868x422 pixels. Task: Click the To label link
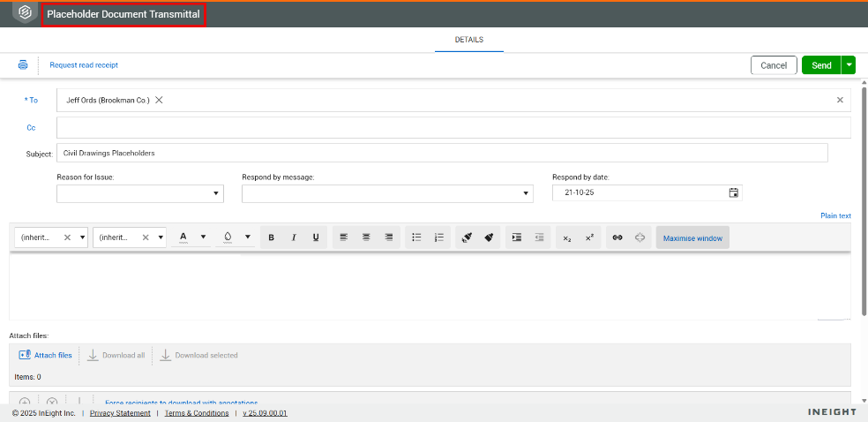click(31, 101)
